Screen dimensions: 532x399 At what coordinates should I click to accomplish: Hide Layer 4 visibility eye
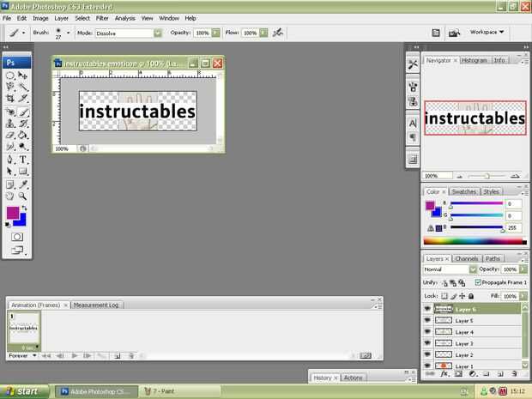pyautogui.click(x=427, y=332)
